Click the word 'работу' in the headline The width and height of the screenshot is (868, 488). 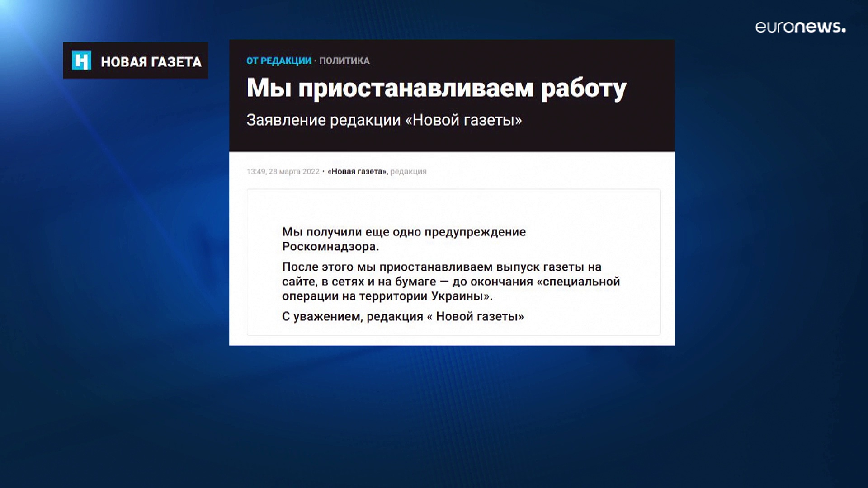click(x=584, y=89)
